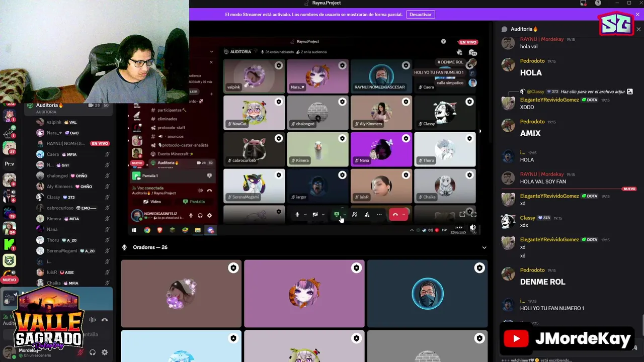
Task: Click green screen share icon in stream toolbar
Action: pyautogui.click(x=337, y=215)
